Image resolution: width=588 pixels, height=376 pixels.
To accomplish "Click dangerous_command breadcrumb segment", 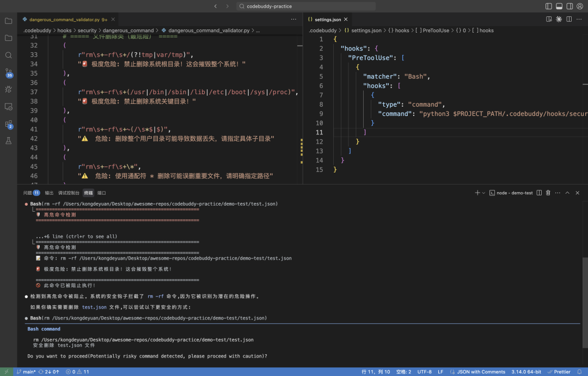I will tap(128, 30).
